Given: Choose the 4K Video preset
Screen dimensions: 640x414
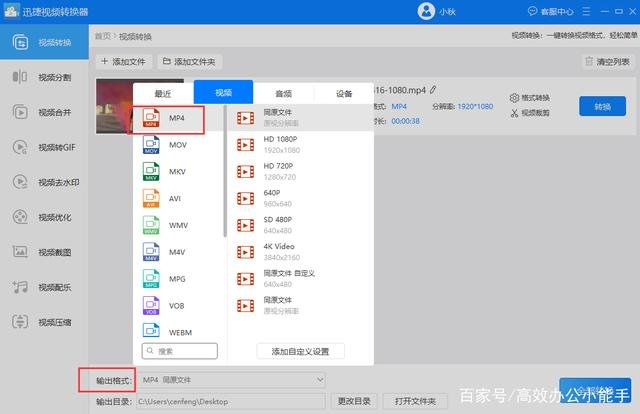Looking at the screenshot, I should pos(301,252).
